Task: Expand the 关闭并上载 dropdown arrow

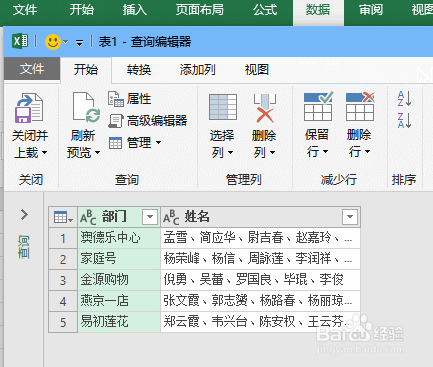Action: click(x=44, y=153)
